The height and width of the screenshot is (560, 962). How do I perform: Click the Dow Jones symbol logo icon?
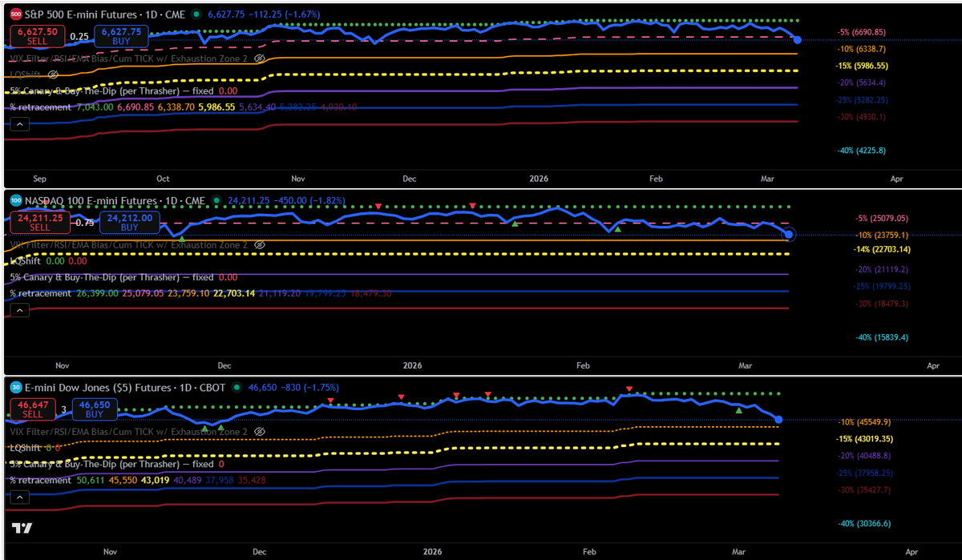point(16,387)
